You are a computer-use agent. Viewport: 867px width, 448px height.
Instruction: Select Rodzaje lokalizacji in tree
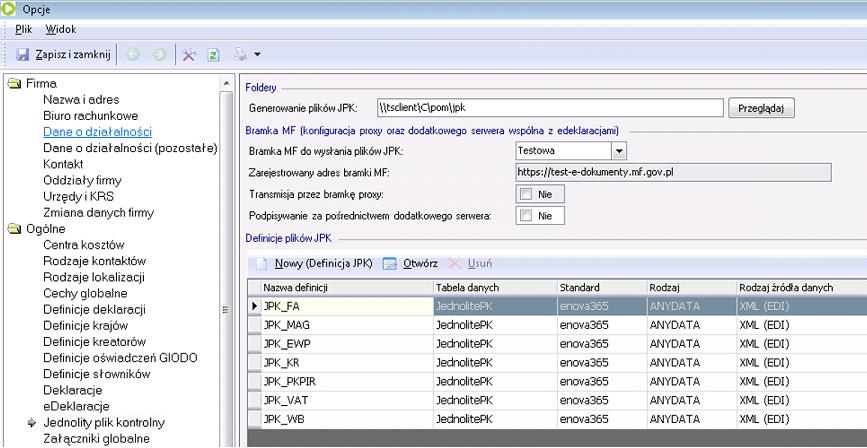pyautogui.click(x=94, y=277)
